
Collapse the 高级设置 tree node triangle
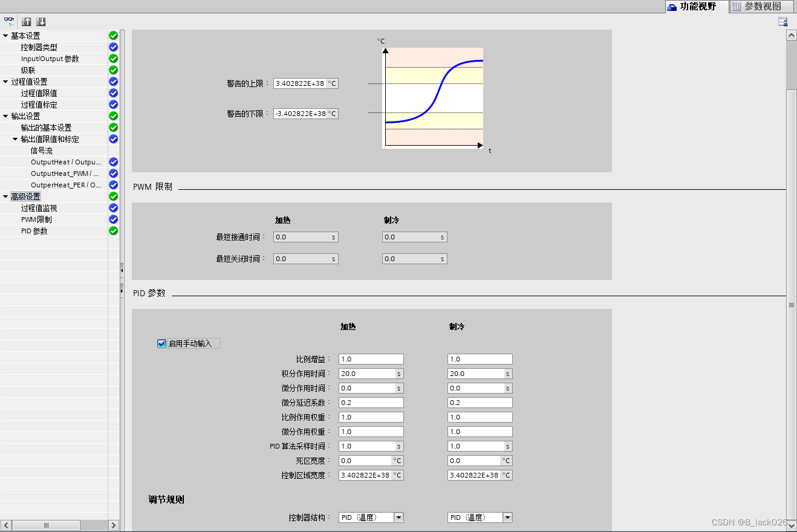pyautogui.click(x=5, y=196)
